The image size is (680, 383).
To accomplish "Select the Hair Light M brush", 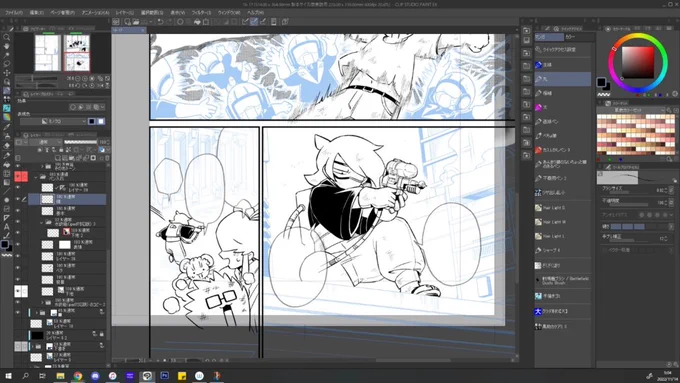I will 562,222.
